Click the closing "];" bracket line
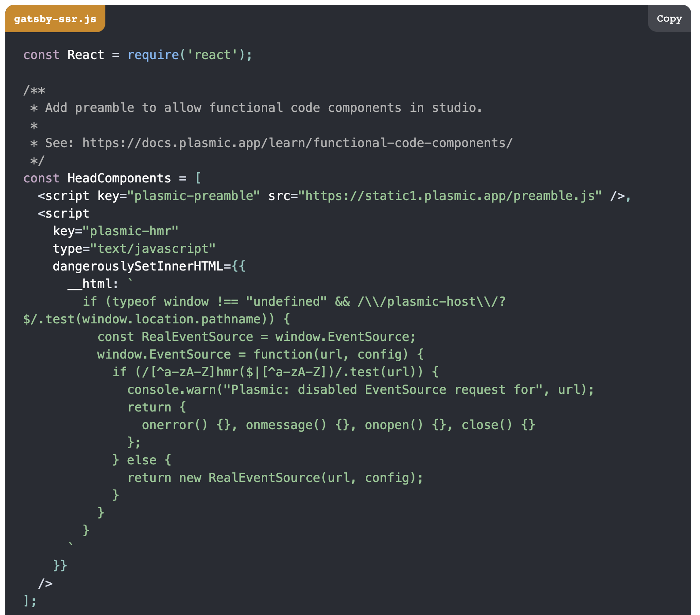The width and height of the screenshot is (700, 615). (x=30, y=601)
